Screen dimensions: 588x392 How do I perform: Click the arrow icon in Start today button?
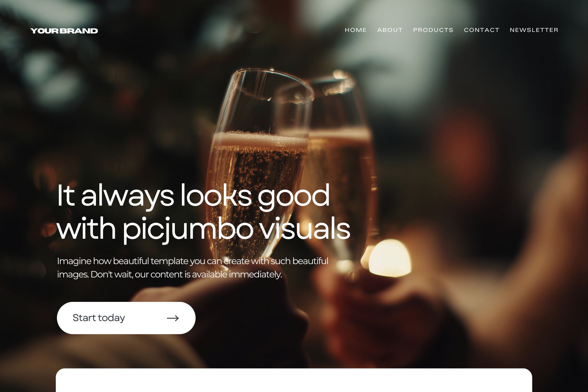pos(173,318)
